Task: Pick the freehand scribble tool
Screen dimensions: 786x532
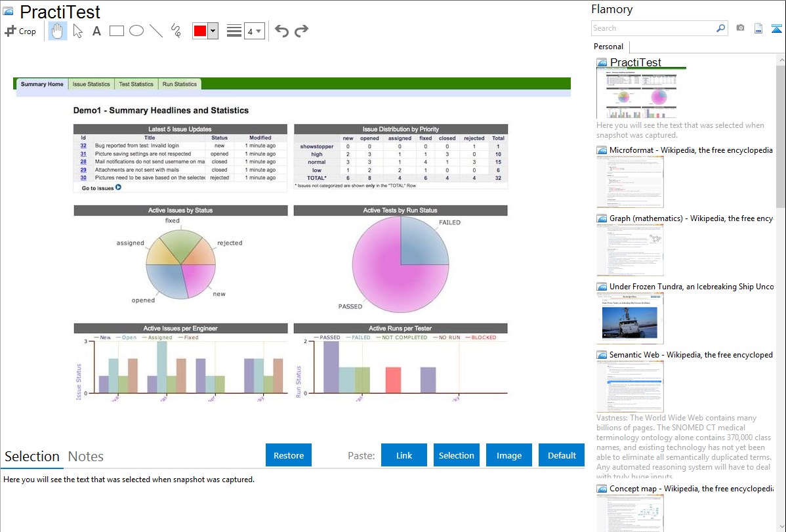Action: point(176,31)
